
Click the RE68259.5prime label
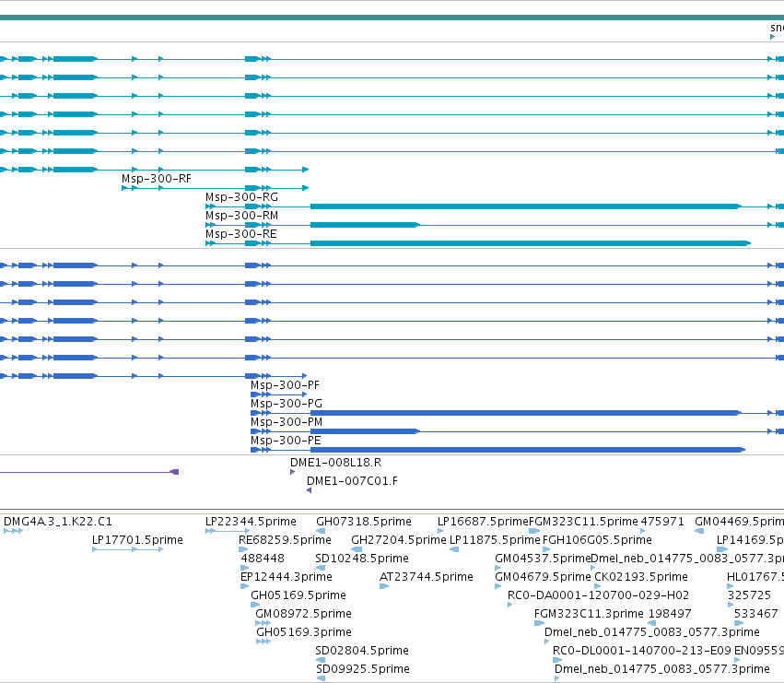click(285, 540)
